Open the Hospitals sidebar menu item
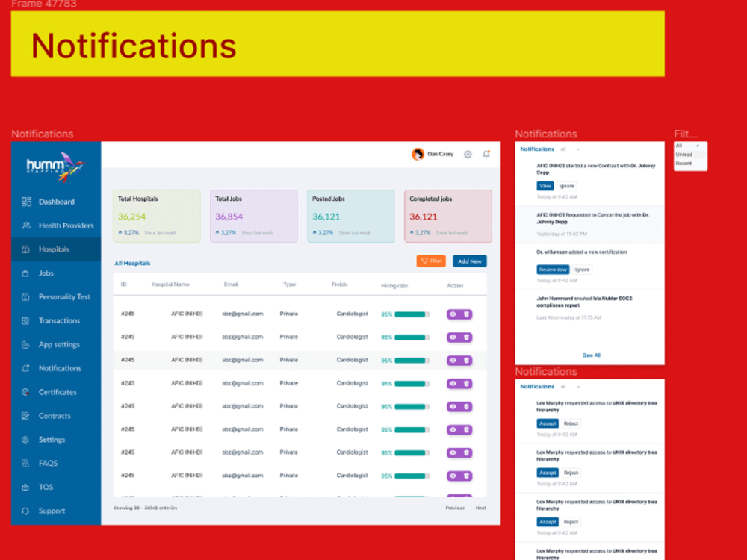 (x=56, y=249)
